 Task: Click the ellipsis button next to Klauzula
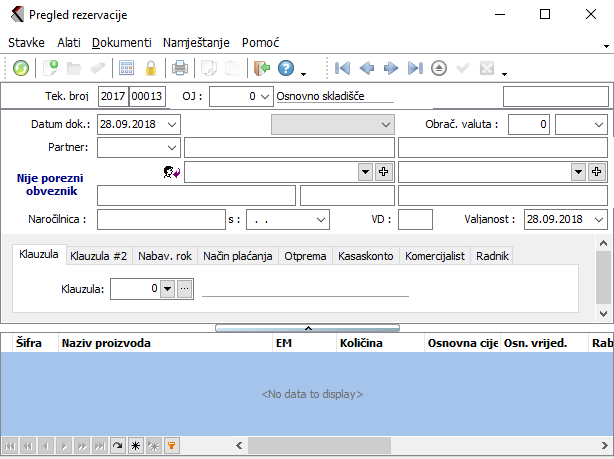[184, 289]
